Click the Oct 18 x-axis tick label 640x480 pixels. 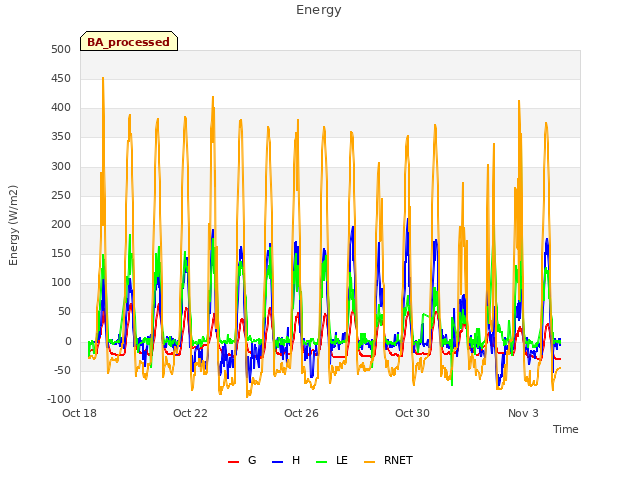pos(79,413)
